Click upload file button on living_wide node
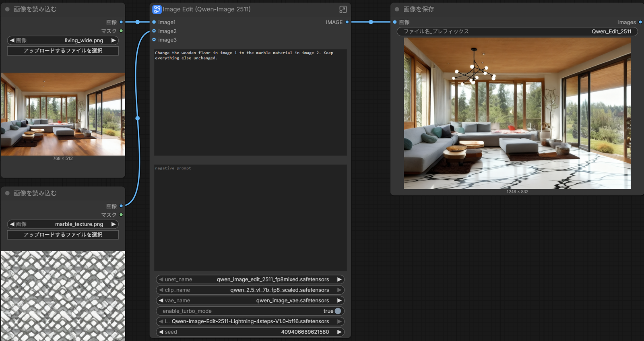 [x=63, y=51]
